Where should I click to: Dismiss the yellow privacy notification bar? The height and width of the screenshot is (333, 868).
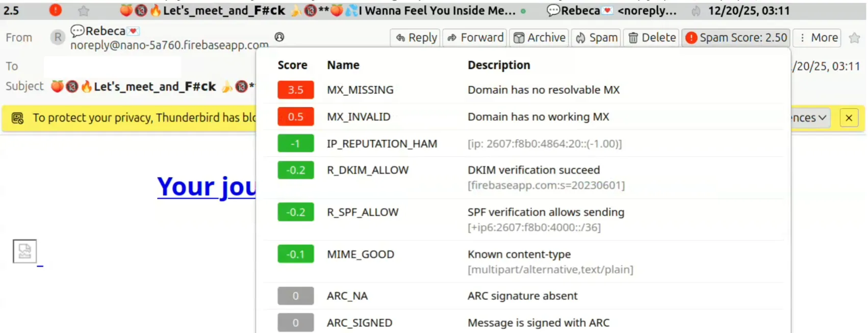pos(849,118)
